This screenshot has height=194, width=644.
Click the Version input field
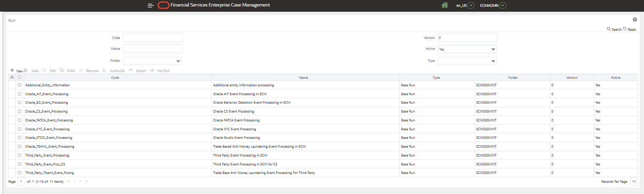[x=467, y=38]
